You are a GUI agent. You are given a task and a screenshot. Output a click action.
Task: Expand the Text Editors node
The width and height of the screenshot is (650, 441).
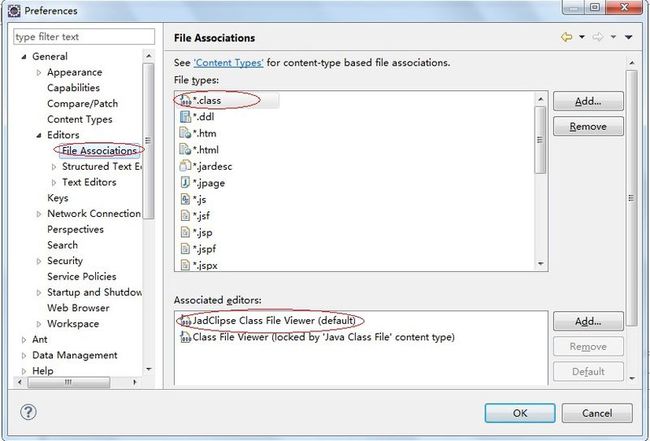54,182
